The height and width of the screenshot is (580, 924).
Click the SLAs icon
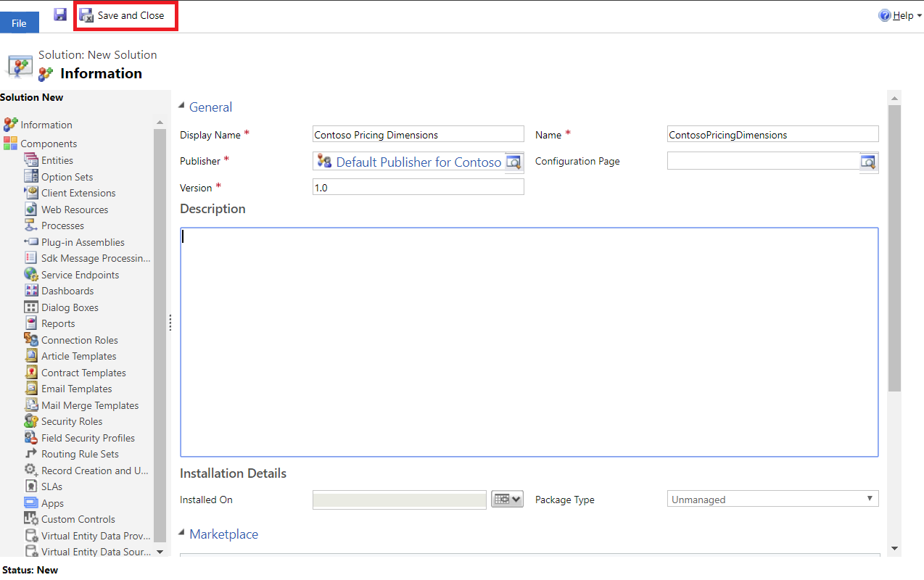coord(31,486)
